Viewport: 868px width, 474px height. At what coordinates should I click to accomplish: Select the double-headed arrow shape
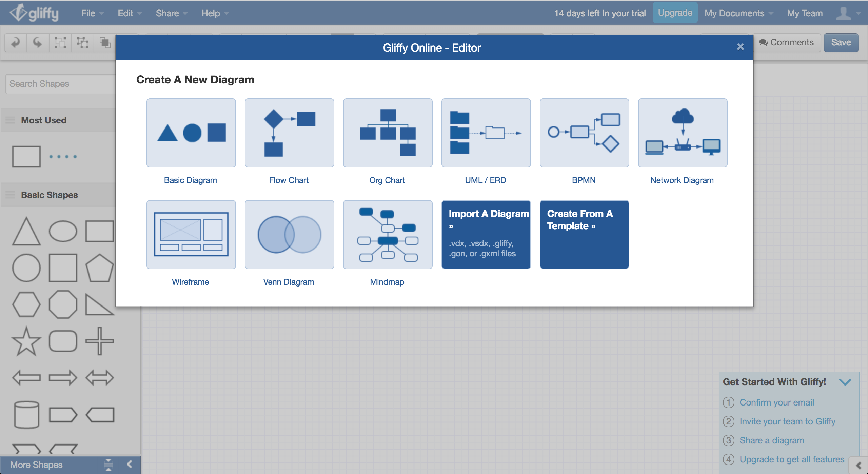(100, 378)
